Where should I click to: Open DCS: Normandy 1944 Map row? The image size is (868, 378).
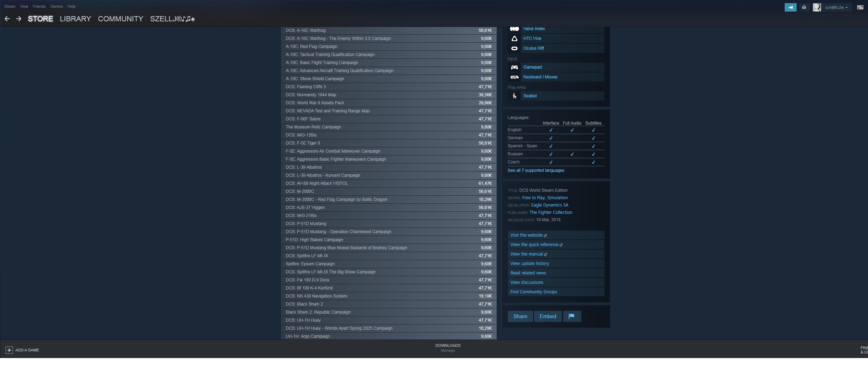(389, 95)
